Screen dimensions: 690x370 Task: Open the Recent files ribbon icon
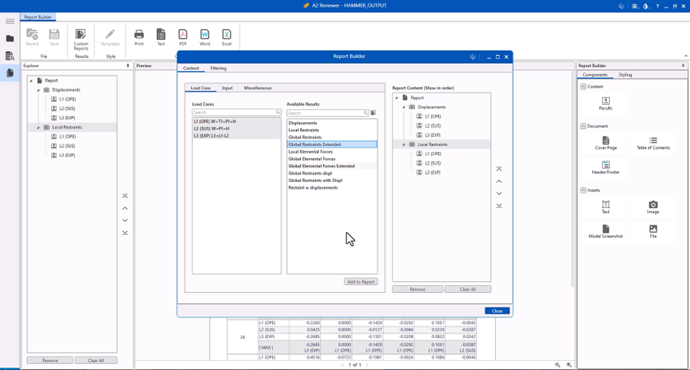coord(32,37)
